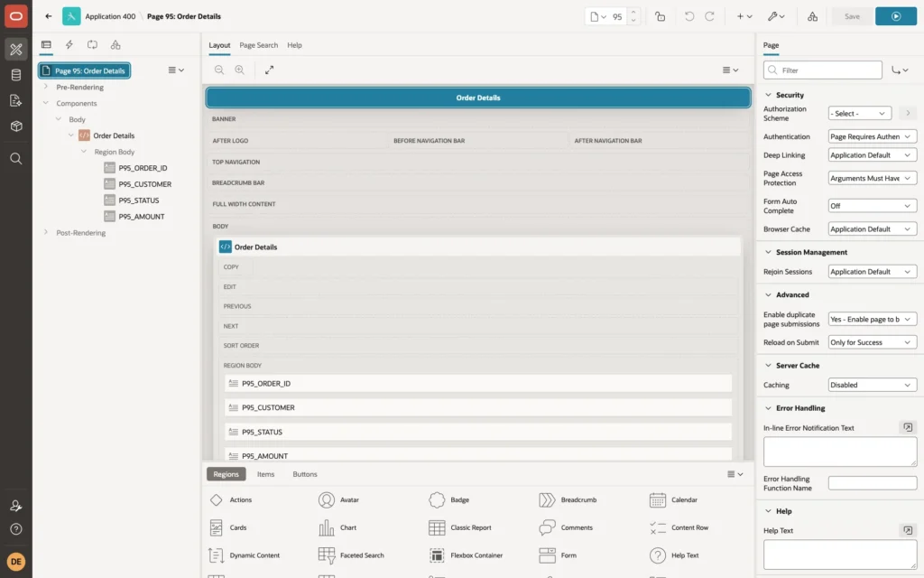Click the property Filter search field
Screen dimensions: 924x578
coord(823,70)
